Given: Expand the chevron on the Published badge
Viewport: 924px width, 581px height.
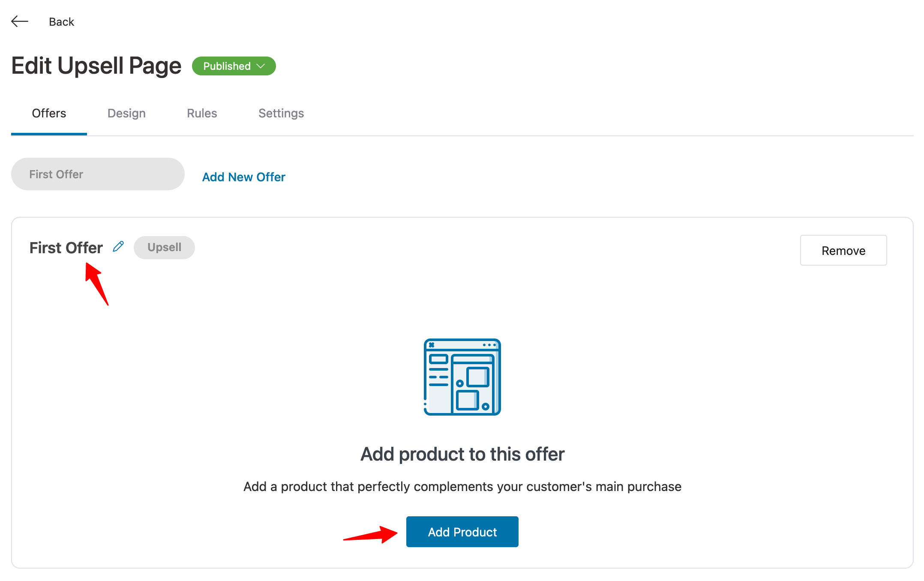Looking at the screenshot, I should pos(261,66).
